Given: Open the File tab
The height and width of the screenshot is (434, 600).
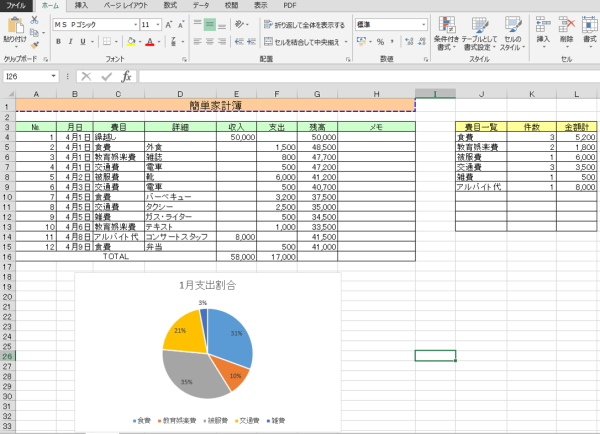Looking at the screenshot, I should (16, 5).
